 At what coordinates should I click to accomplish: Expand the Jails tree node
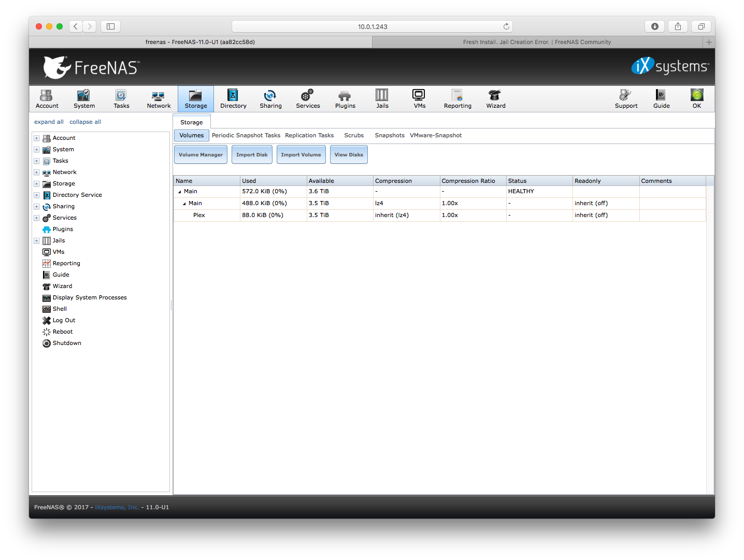37,241
